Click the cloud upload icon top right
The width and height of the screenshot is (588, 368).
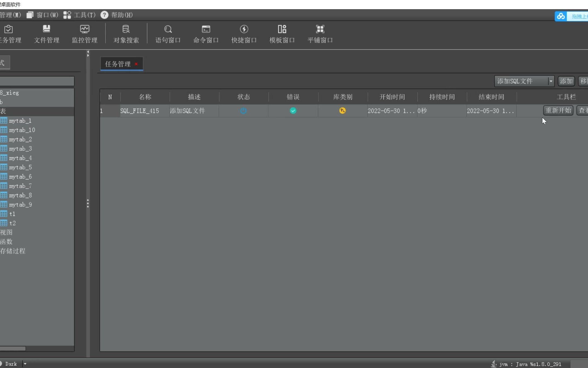click(x=561, y=16)
